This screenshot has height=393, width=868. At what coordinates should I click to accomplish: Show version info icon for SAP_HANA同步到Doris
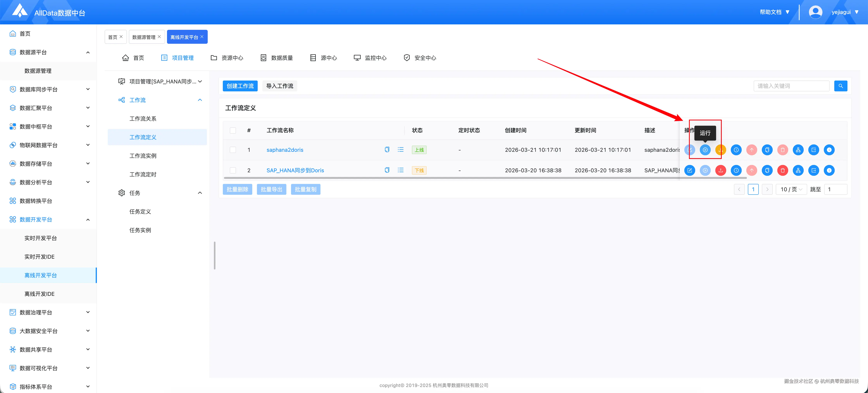point(829,170)
